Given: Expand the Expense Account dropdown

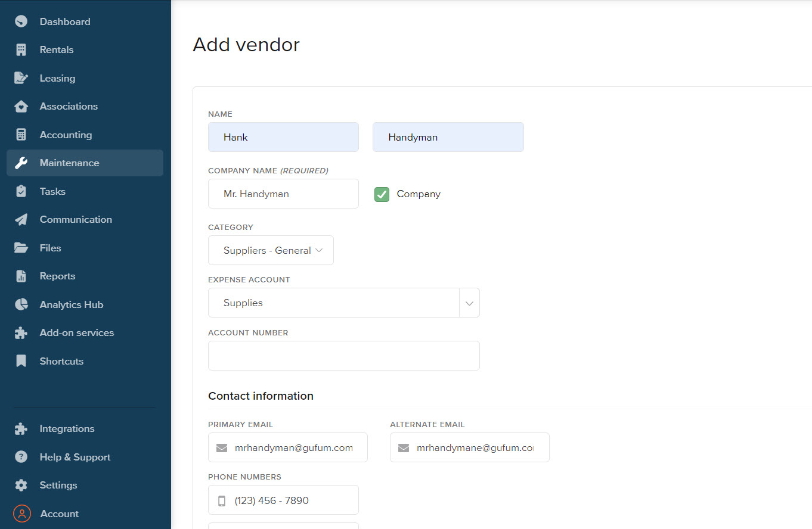Looking at the screenshot, I should 469,303.
